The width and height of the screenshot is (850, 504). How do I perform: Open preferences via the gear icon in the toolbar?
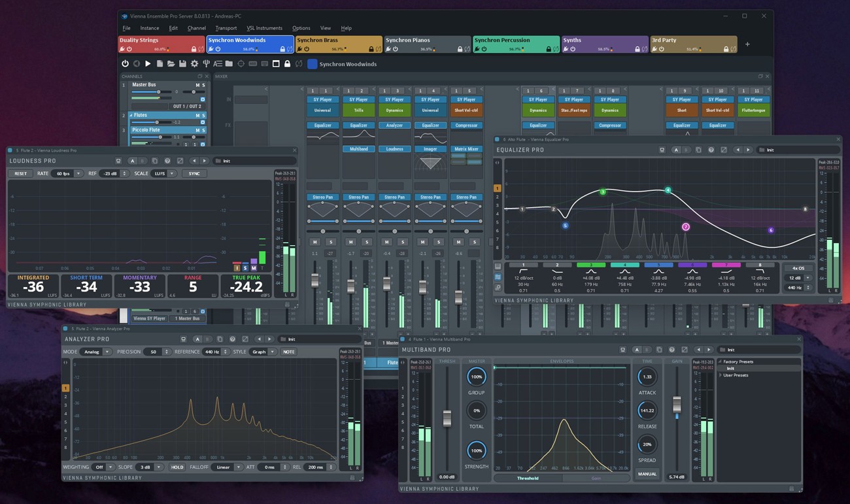pyautogui.click(x=194, y=64)
